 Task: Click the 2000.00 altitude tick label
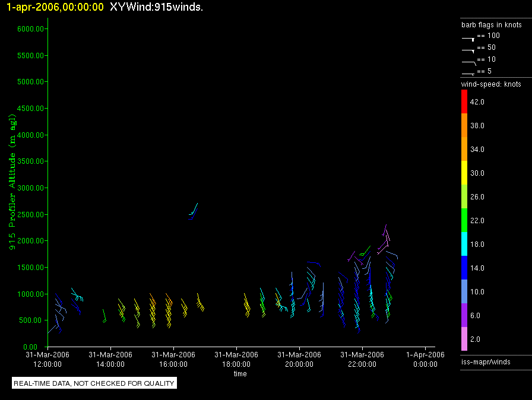(x=31, y=241)
